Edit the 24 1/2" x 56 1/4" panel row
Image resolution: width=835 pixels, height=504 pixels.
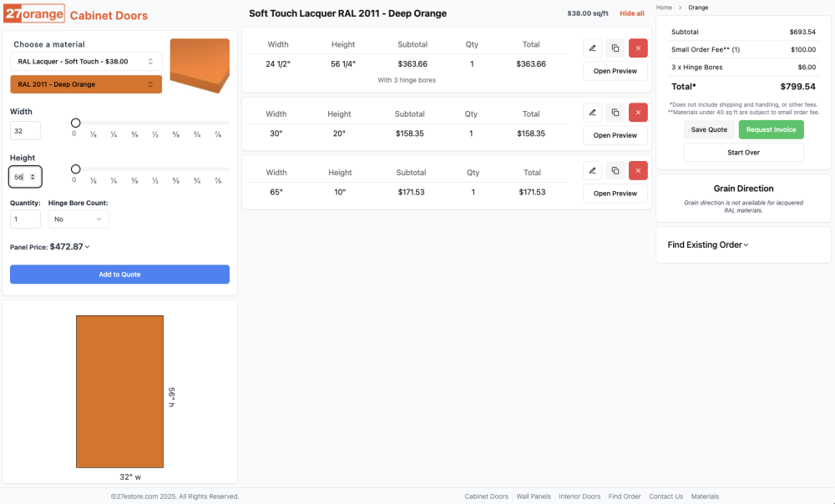[592, 48]
